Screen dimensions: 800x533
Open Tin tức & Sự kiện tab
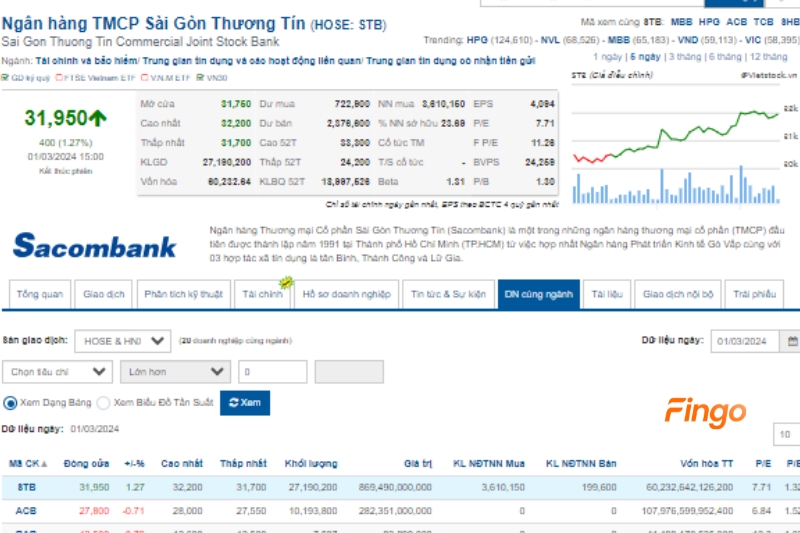(448, 294)
